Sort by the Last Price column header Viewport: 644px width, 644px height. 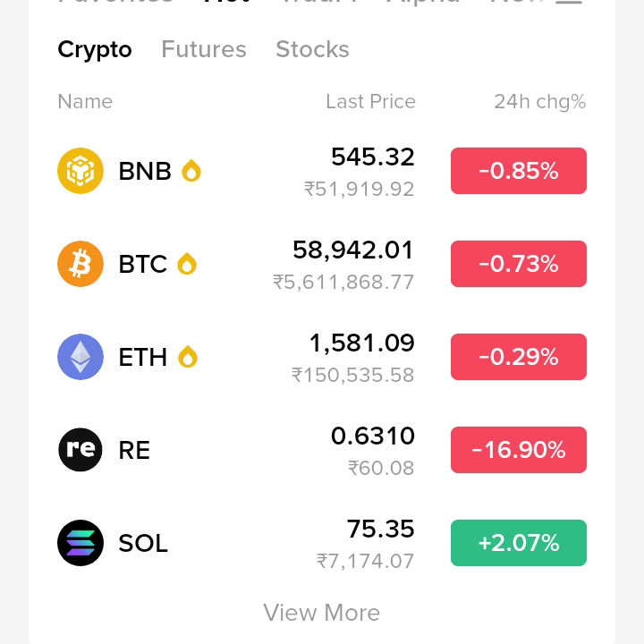tap(370, 101)
